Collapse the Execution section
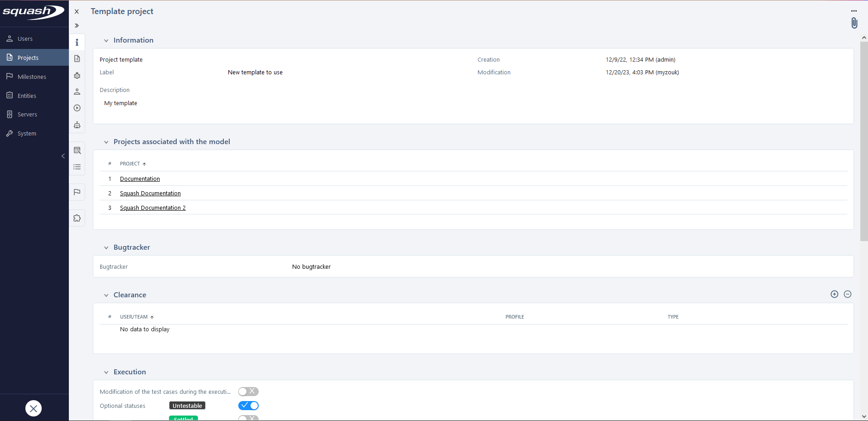 [x=106, y=372]
